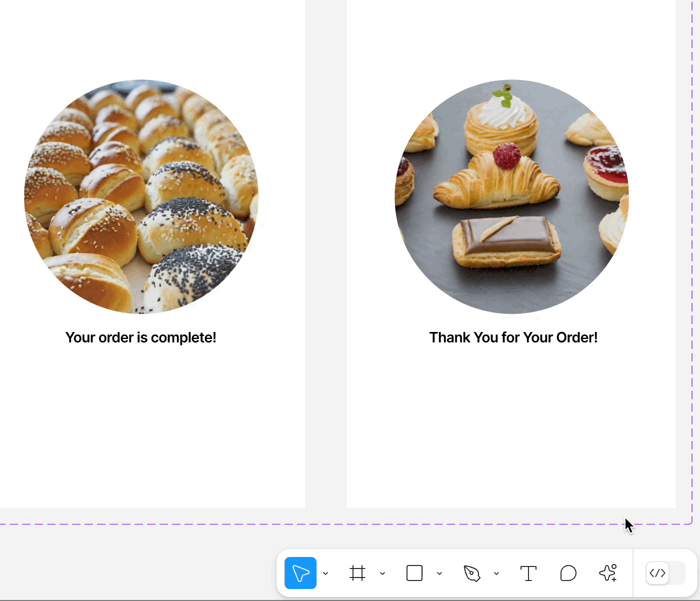Select the circular pastries image
Viewport: 700px width, 601px height.
click(x=511, y=196)
